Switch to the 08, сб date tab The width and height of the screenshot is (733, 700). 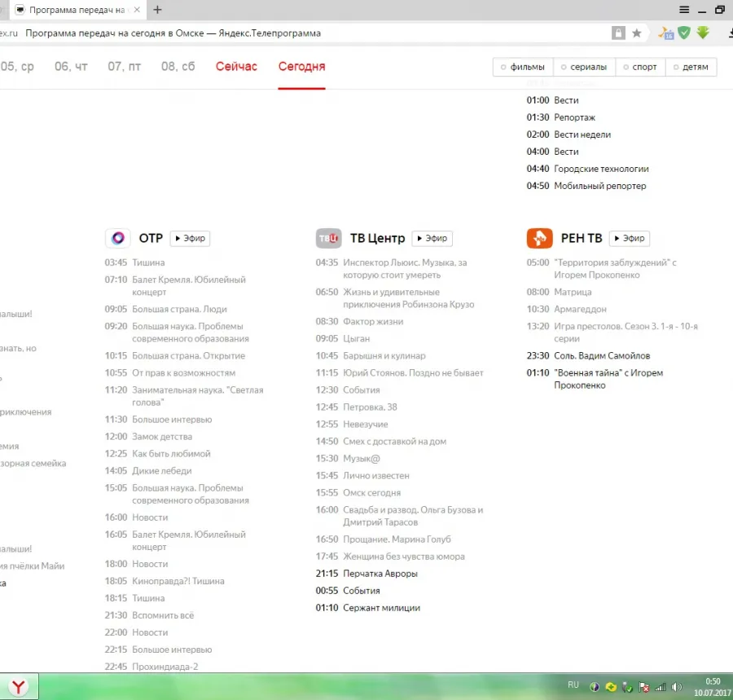pos(178,66)
